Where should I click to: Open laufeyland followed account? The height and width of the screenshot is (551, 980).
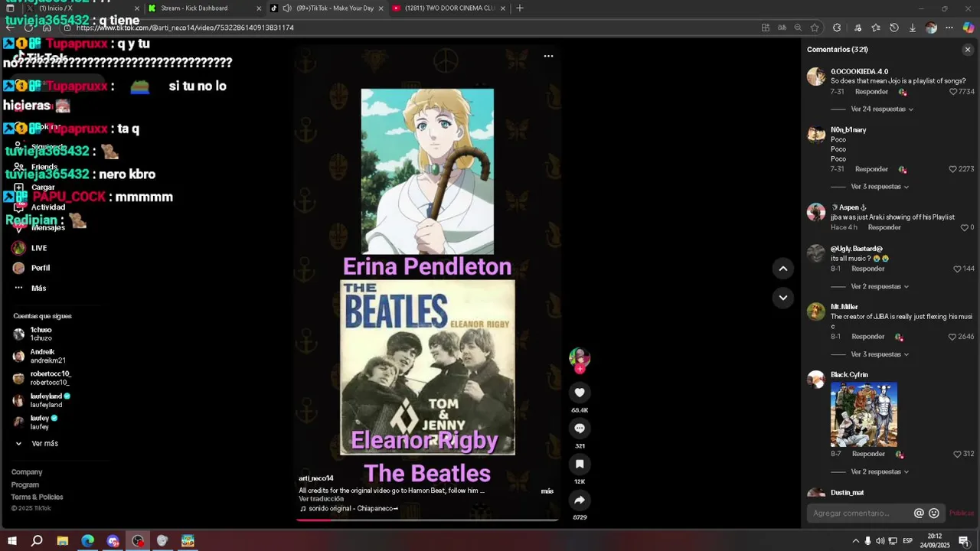tap(41, 400)
